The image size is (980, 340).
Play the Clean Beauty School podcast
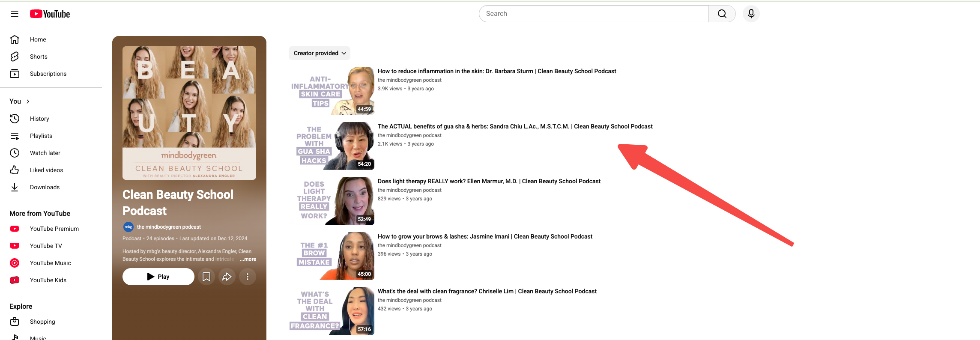(158, 277)
